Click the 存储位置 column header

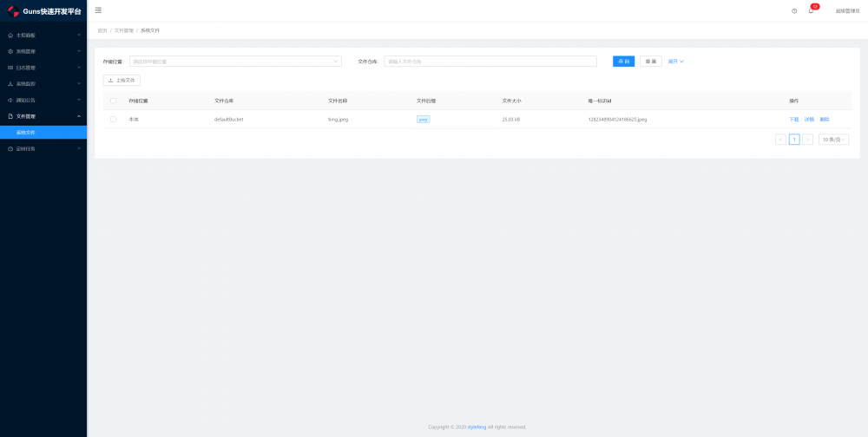[x=138, y=101]
